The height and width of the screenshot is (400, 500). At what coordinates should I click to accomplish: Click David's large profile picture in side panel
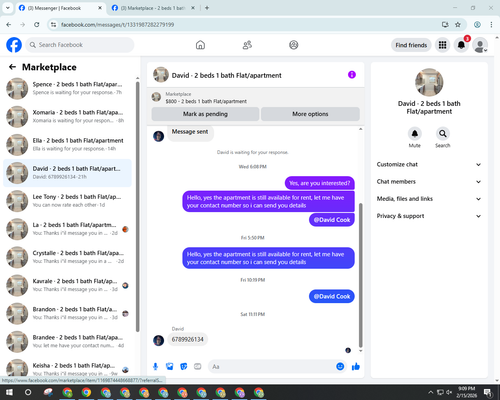pyautogui.click(x=429, y=82)
